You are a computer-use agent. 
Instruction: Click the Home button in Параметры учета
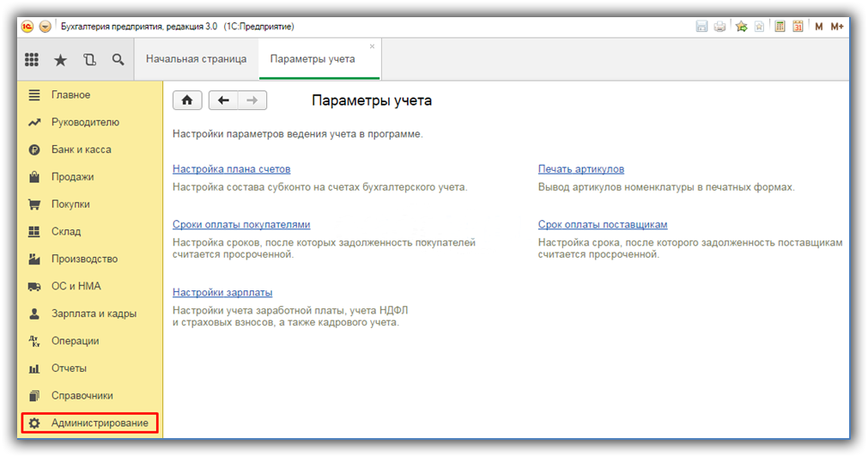(x=187, y=101)
